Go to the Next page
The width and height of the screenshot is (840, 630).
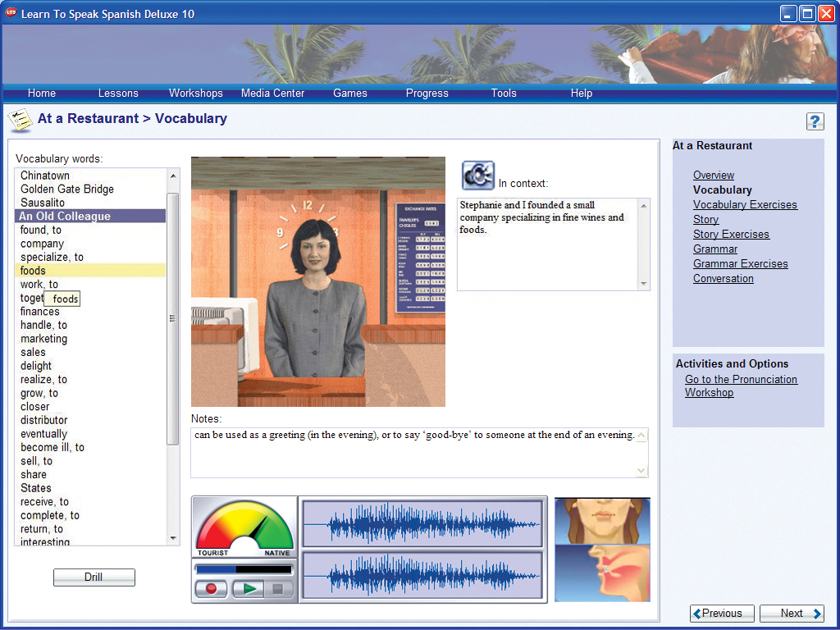coord(792,614)
